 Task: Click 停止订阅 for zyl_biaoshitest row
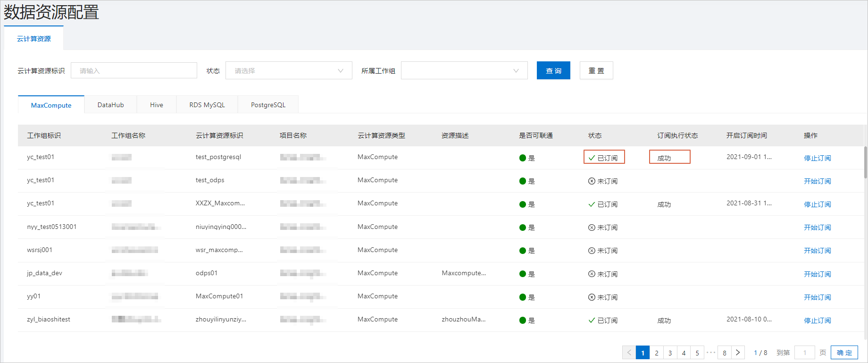click(x=818, y=321)
